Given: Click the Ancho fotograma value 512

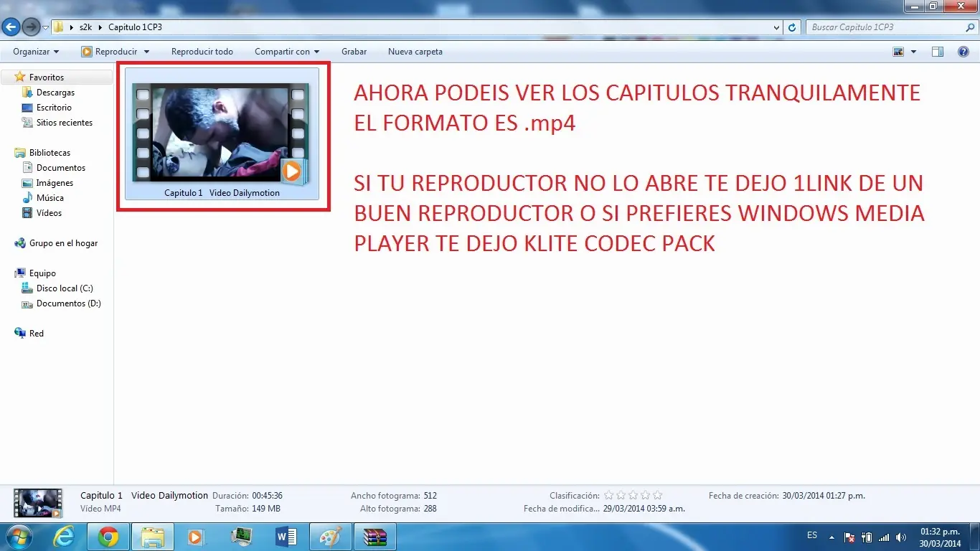Looking at the screenshot, I should (x=430, y=496).
